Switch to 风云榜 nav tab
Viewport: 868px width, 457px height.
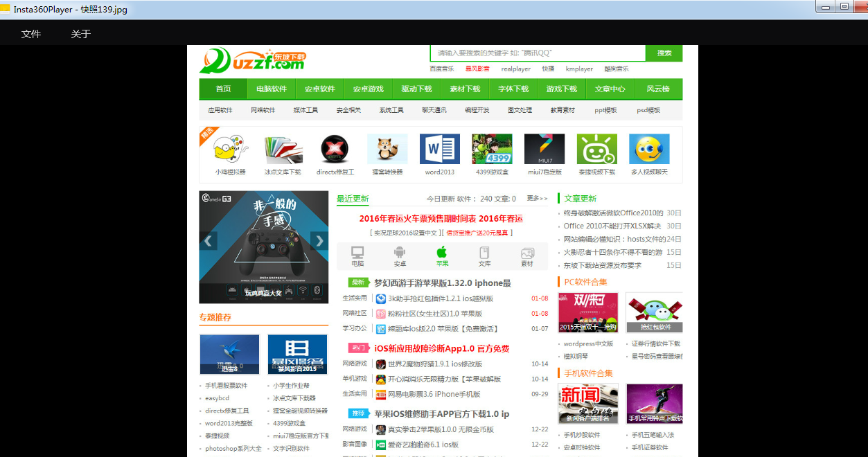click(658, 89)
